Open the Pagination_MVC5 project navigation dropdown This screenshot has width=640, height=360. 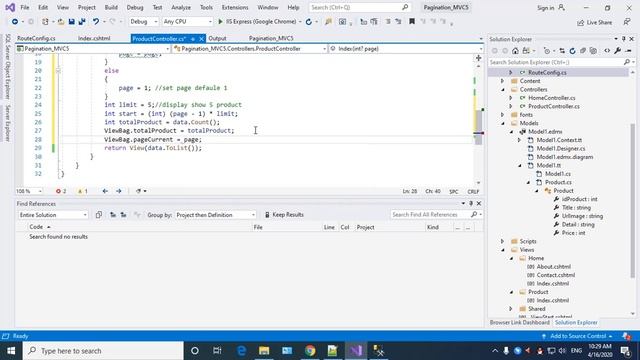[x=93, y=49]
